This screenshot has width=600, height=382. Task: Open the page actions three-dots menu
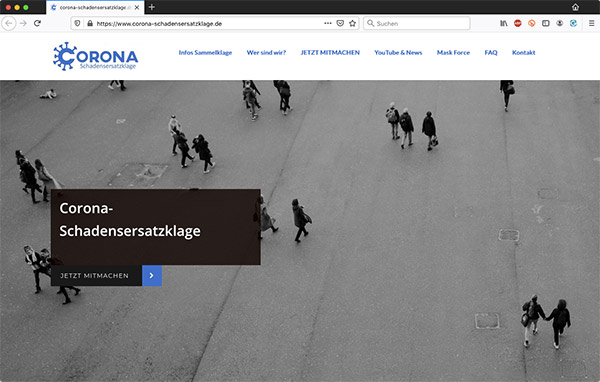(x=328, y=23)
